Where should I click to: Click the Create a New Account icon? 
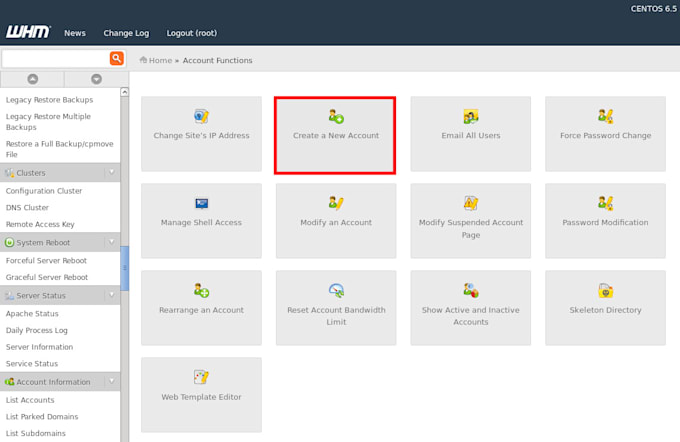[336, 116]
